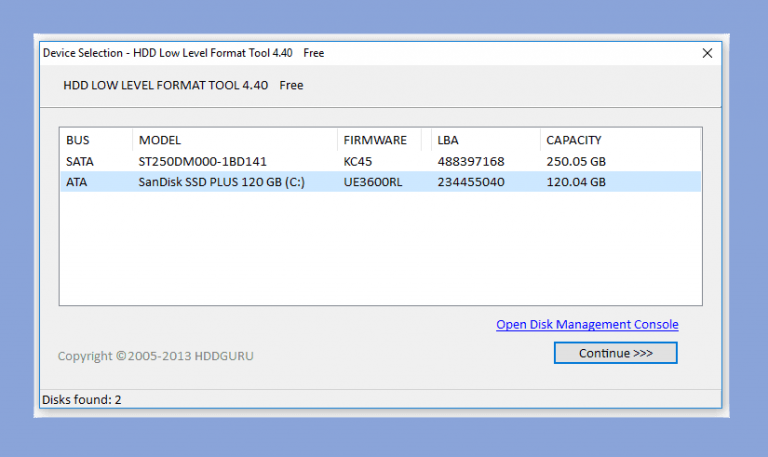
Task: Click the HDD LOW LEVEL FORMAT TOOL 4.40 heading
Action: pyautogui.click(x=166, y=85)
